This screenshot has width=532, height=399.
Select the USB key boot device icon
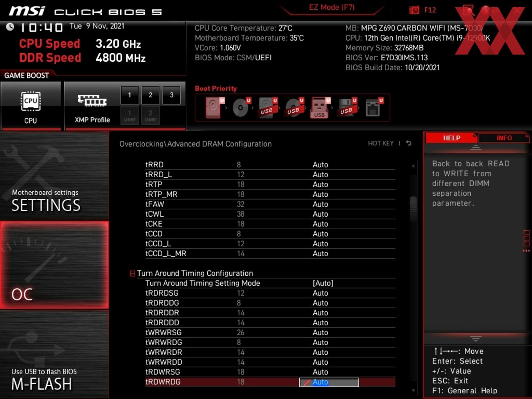320,107
